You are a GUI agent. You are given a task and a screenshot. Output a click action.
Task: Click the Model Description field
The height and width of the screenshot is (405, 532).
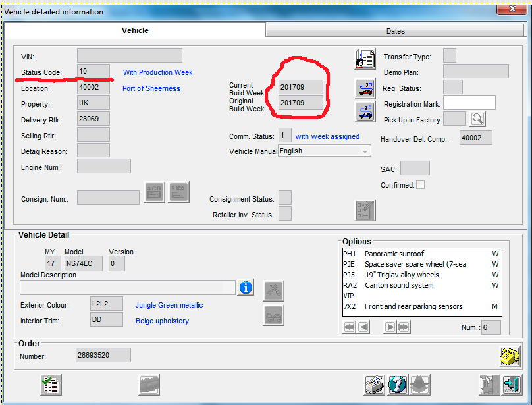[128, 288]
